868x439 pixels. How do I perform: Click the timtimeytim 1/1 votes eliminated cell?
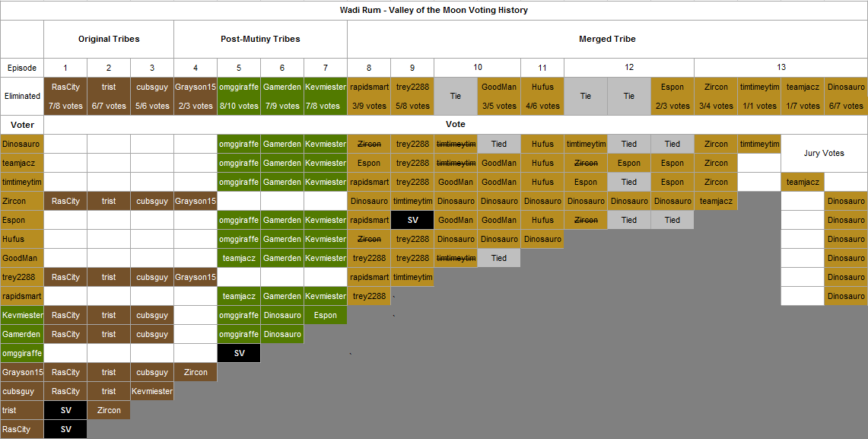pos(759,96)
